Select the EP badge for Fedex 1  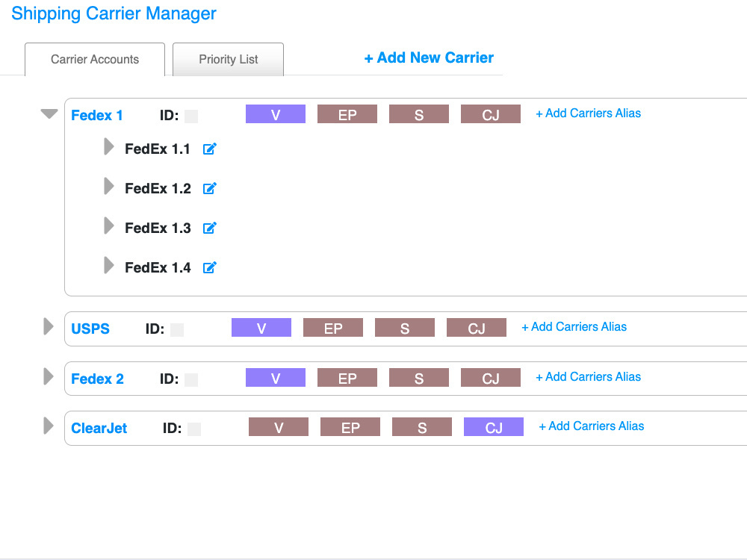pos(347,113)
